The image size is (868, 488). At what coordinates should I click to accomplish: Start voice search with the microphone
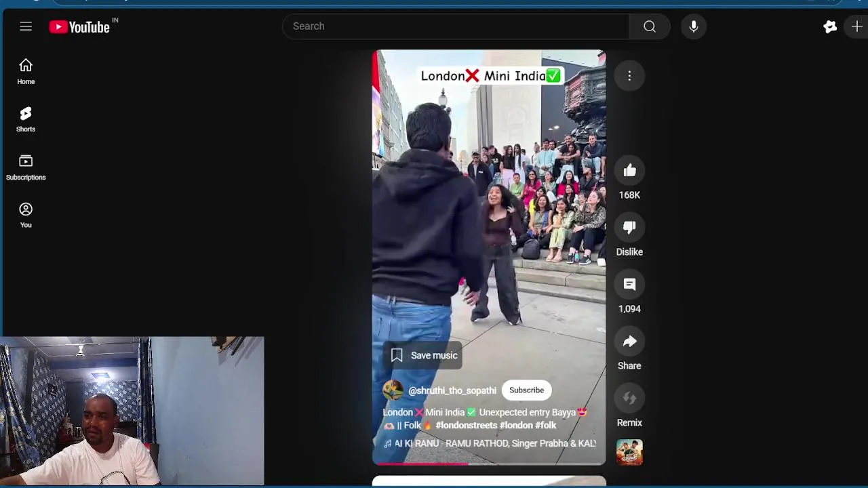coord(693,26)
